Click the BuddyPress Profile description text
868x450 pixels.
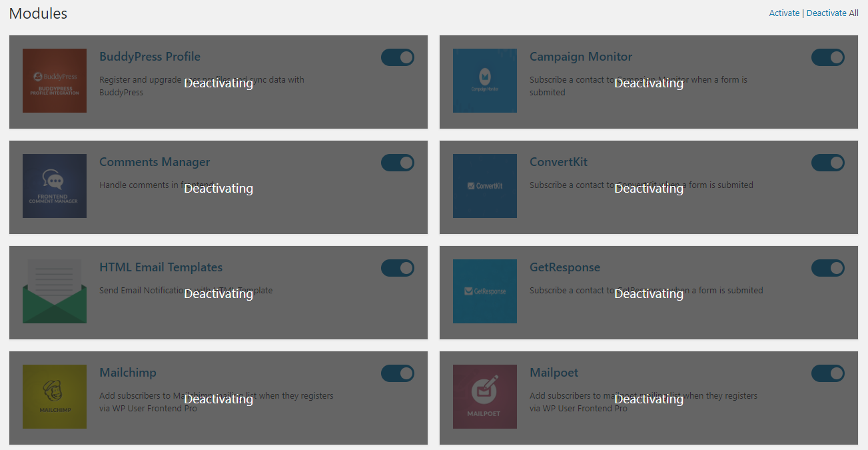202,86
